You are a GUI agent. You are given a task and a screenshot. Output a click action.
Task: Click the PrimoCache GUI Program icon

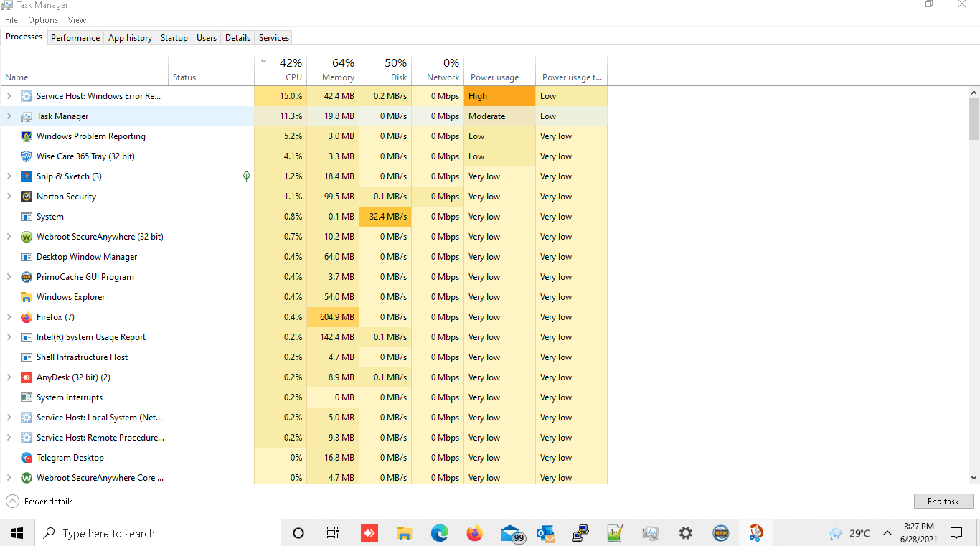click(x=27, y=277)
